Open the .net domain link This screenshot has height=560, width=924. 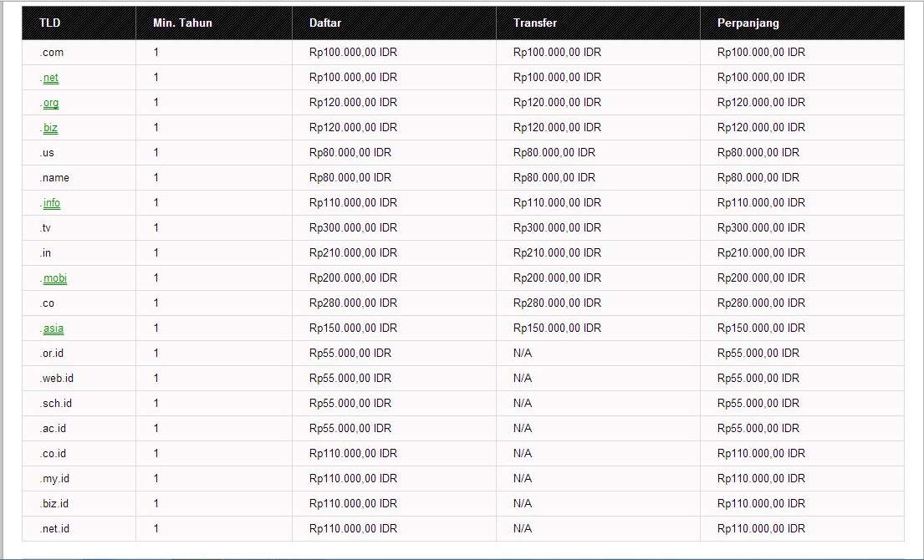coord(51,78)
